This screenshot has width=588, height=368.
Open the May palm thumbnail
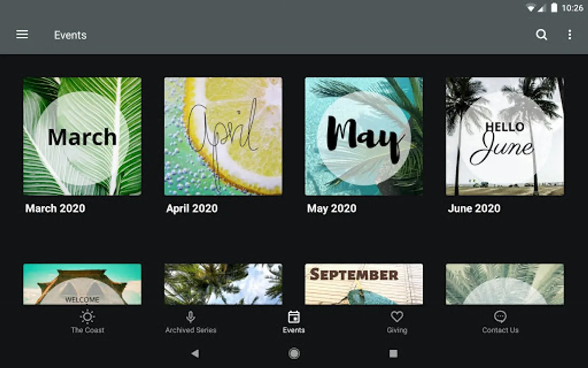coord(364,136)
